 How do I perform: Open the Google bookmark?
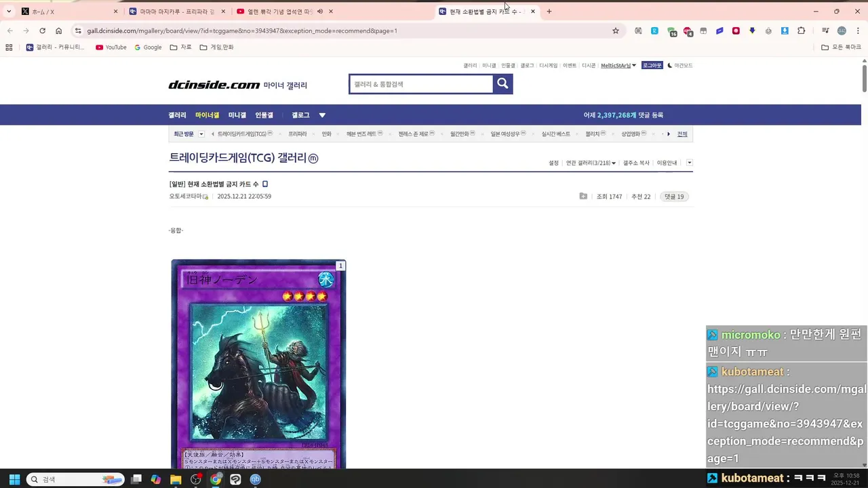148,47
